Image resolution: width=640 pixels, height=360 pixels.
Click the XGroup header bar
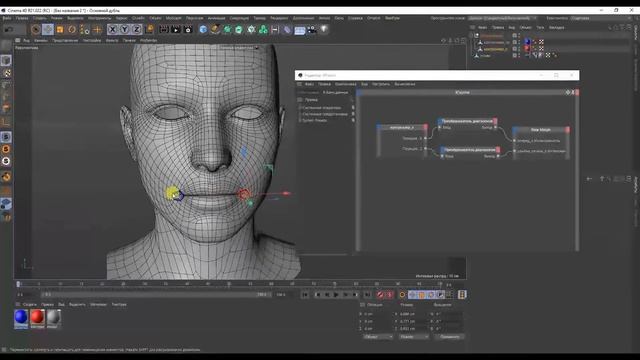pos(467,93)
